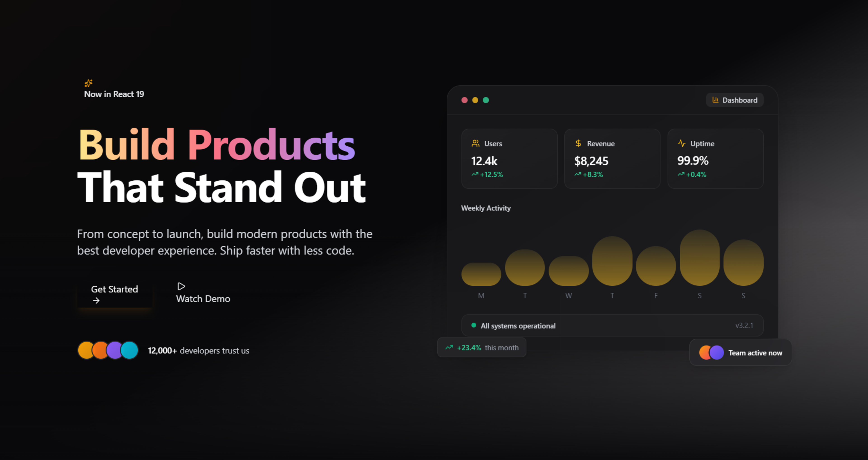Select the Users stat card value 12.4k

pos(484,161)
